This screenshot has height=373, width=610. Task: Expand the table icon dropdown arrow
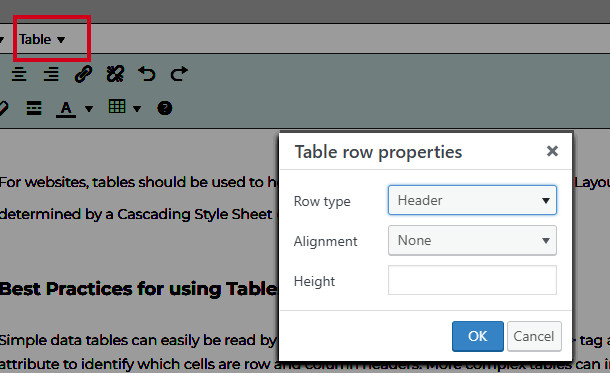tap(137, 109)
